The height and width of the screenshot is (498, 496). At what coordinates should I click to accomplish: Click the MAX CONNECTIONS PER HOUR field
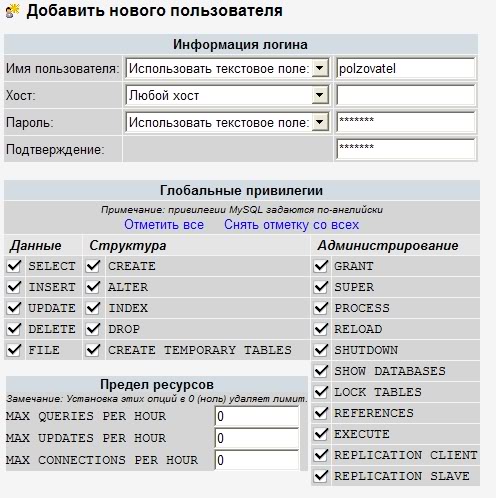(257, 460)
